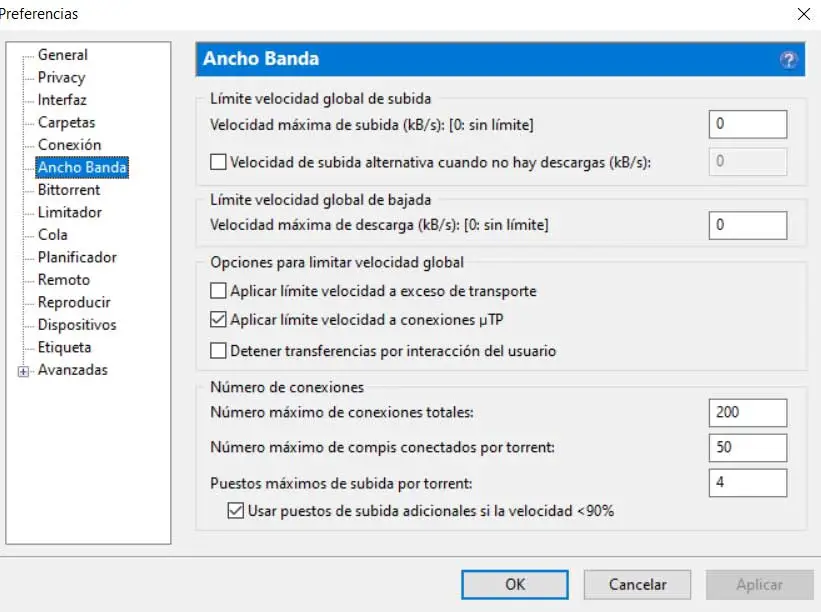Select General in preferences tree
Image resolution: width=821 pixels, height=612 pixels.
(62, 54)
